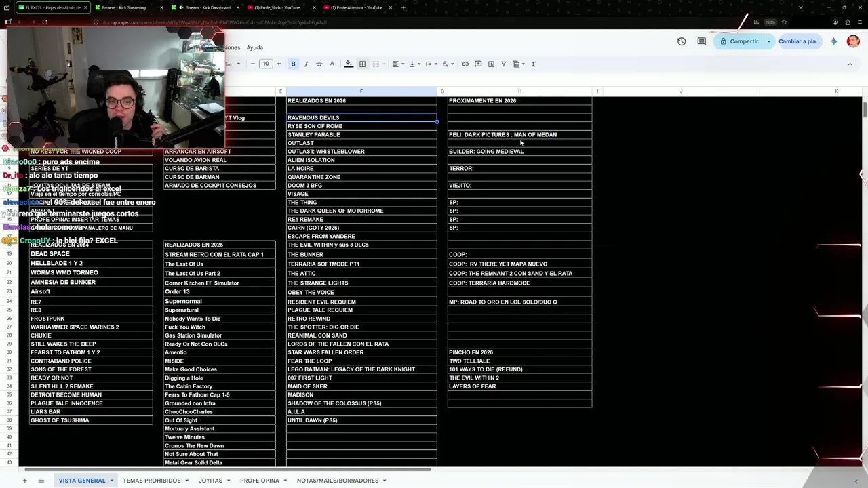
Task: Select column H header
Action: 519,91
